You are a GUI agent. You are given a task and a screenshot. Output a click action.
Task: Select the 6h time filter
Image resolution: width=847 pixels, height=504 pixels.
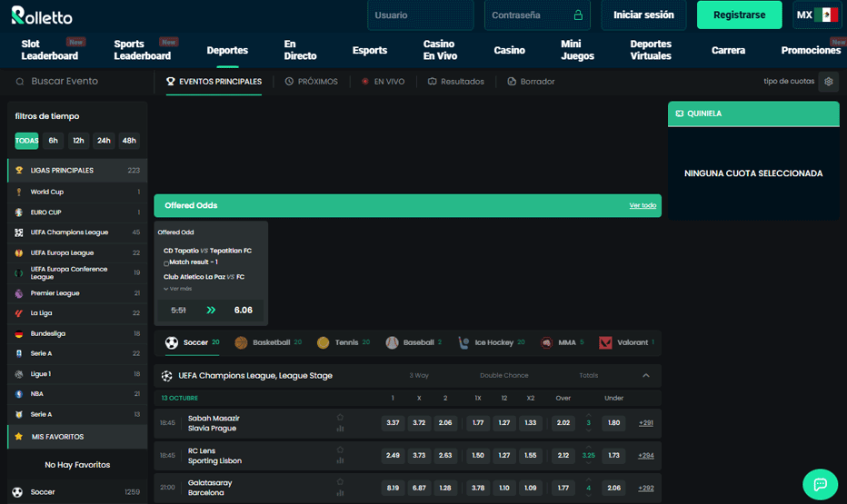click(53, 141)
